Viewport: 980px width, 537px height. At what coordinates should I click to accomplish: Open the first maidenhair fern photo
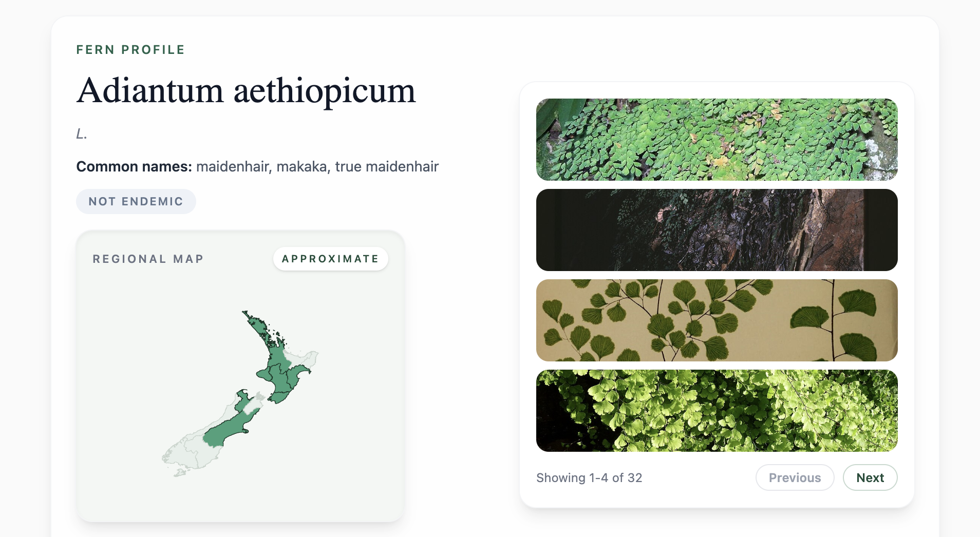coord(717,140)
